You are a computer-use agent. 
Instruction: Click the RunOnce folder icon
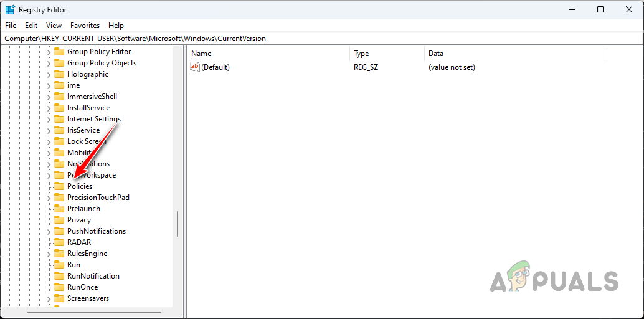[60, 287]
